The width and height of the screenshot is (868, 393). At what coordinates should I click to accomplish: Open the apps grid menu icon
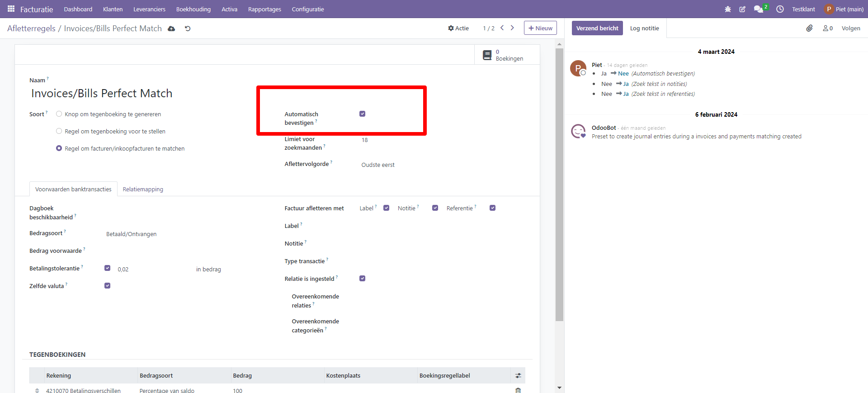pyautogui.click(x=11, y=9)
